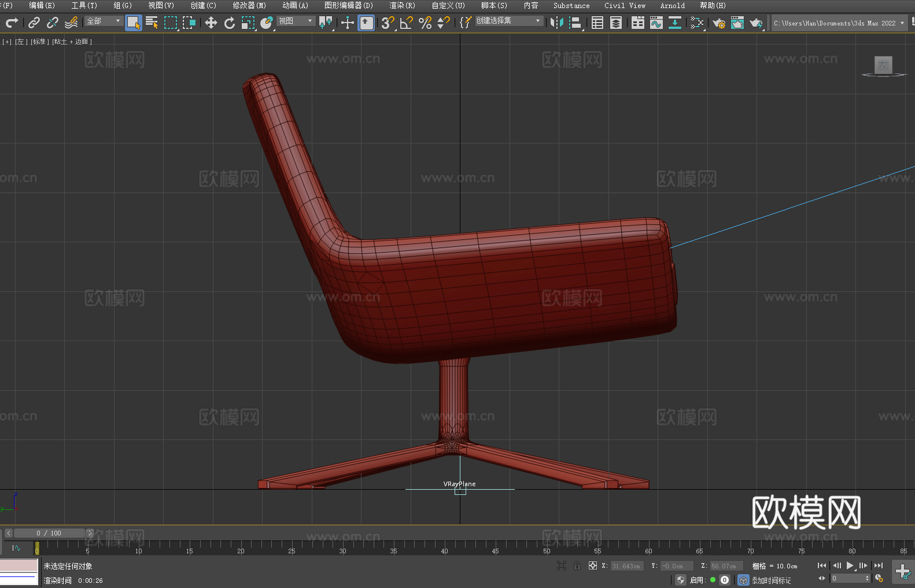Click Use Pivot Point Center icon

[326, 23]
